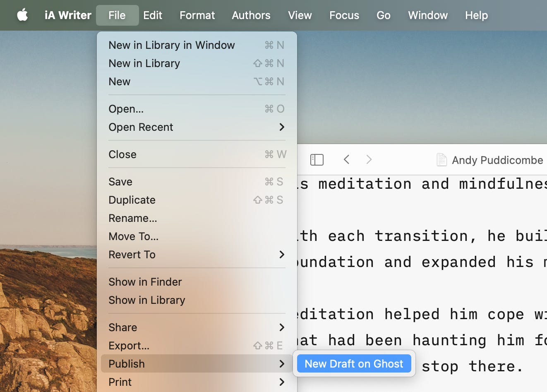Select the plain New menu item

[x=197, y=82]
